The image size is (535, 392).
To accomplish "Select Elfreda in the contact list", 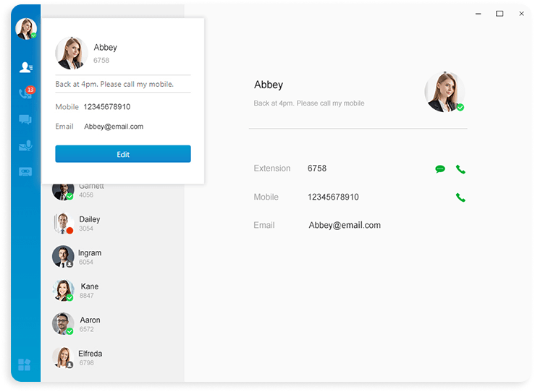I will pyautogui.click(x=89, y=357).
